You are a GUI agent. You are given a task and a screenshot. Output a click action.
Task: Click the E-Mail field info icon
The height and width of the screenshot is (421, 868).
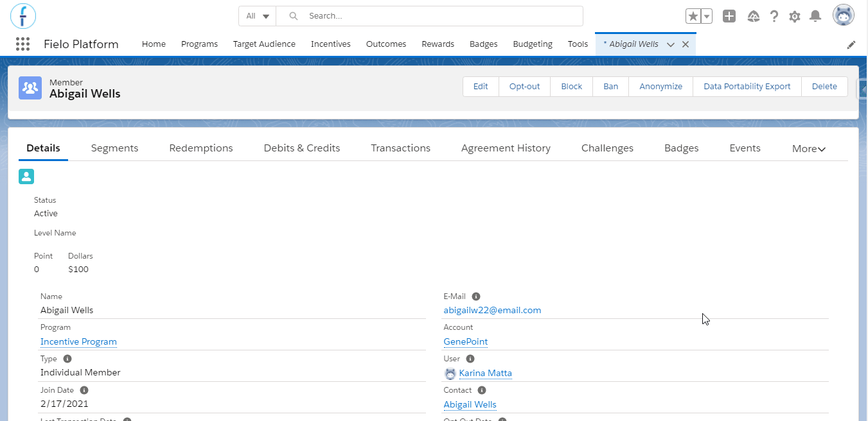(476, 296)
